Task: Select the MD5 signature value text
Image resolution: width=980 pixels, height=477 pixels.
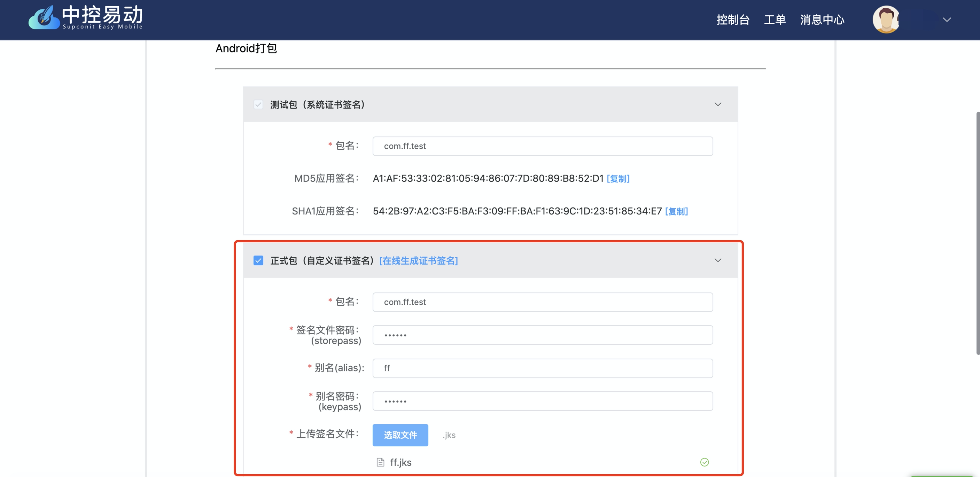Action: 488,178
